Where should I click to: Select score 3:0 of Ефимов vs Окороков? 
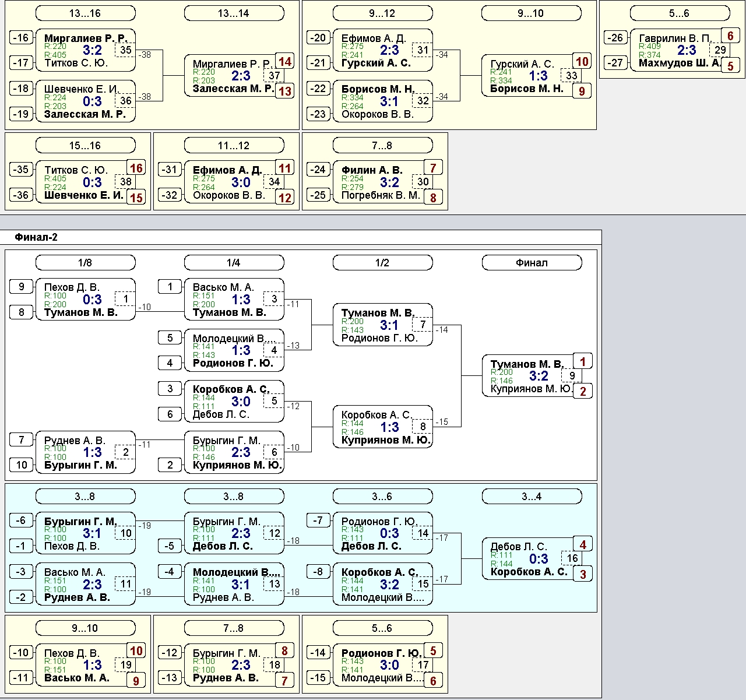point(241,182)
